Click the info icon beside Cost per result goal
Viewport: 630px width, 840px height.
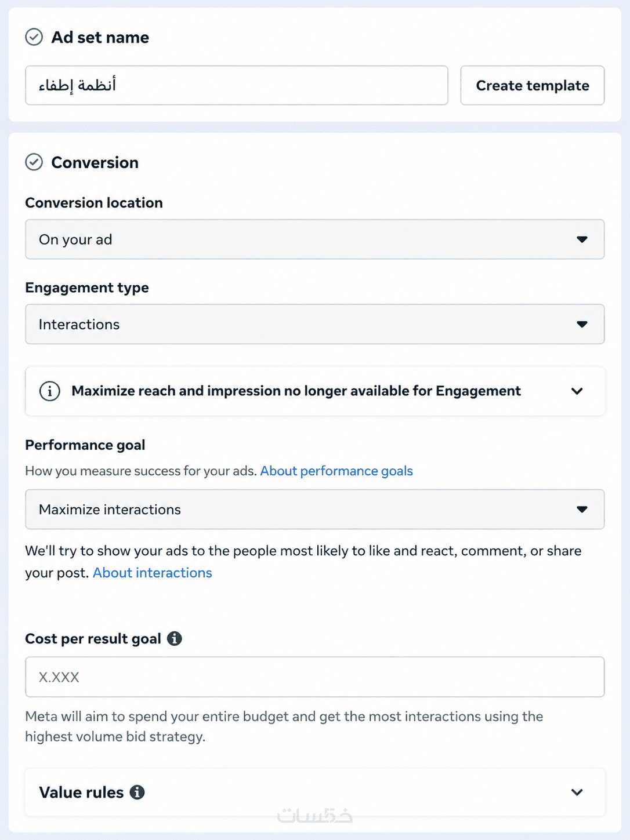174,638
